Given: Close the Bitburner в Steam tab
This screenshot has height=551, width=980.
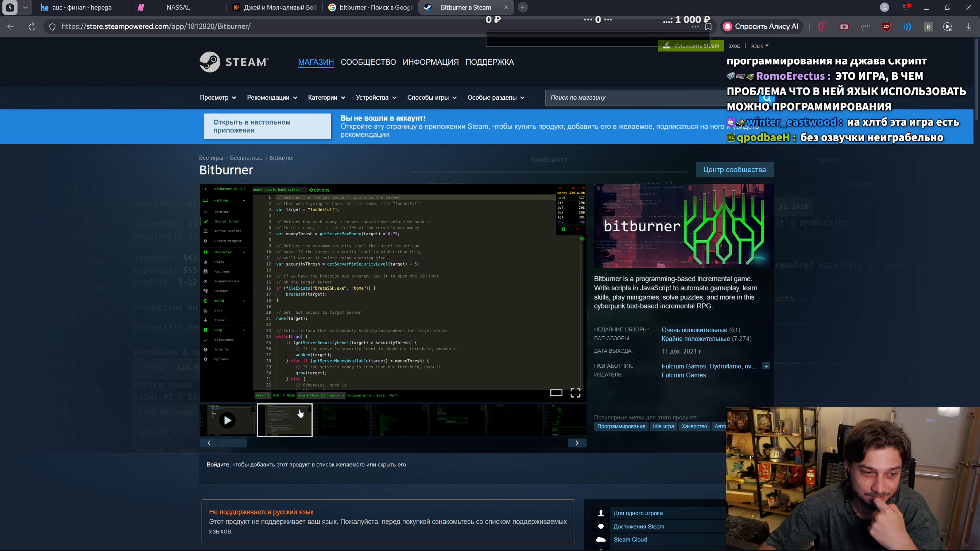Looking at the screenshot, I should pos(506,7).
